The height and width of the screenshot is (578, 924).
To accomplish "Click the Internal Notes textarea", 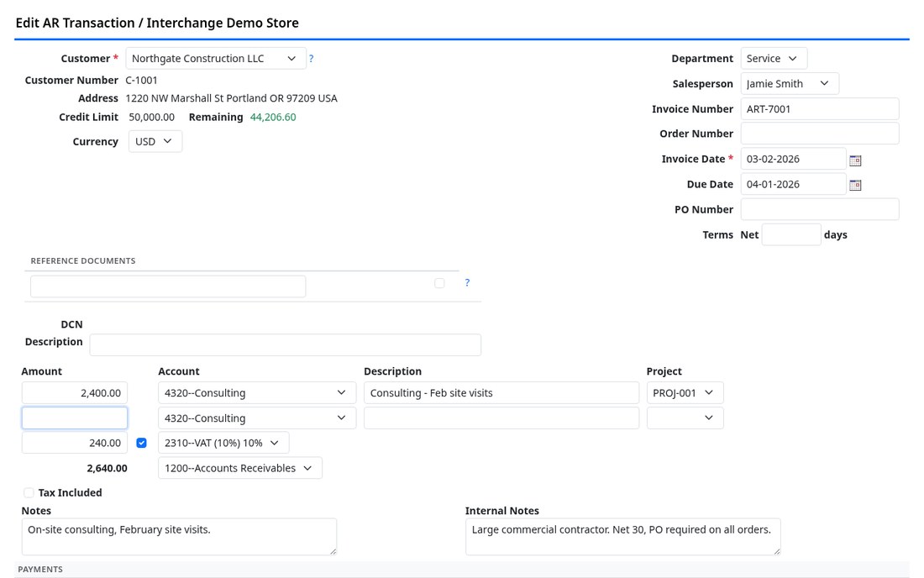I will pyautogui.click(x=623, y=537).
